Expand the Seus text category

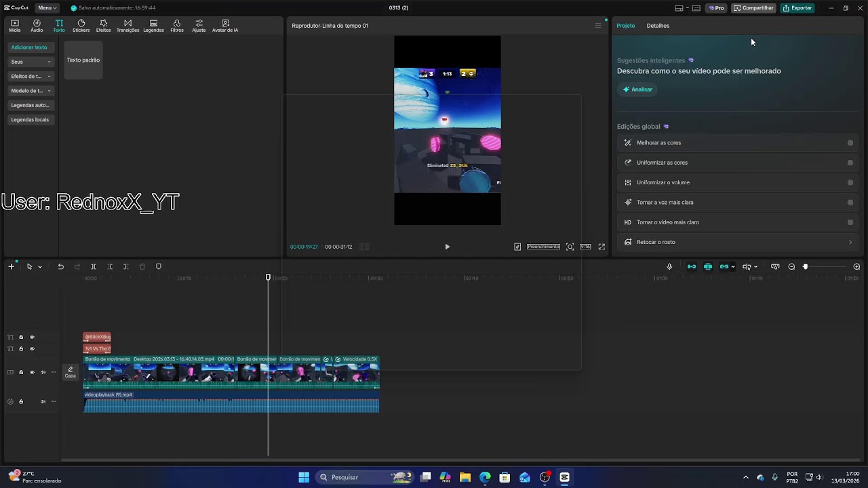tap(31, 62)
